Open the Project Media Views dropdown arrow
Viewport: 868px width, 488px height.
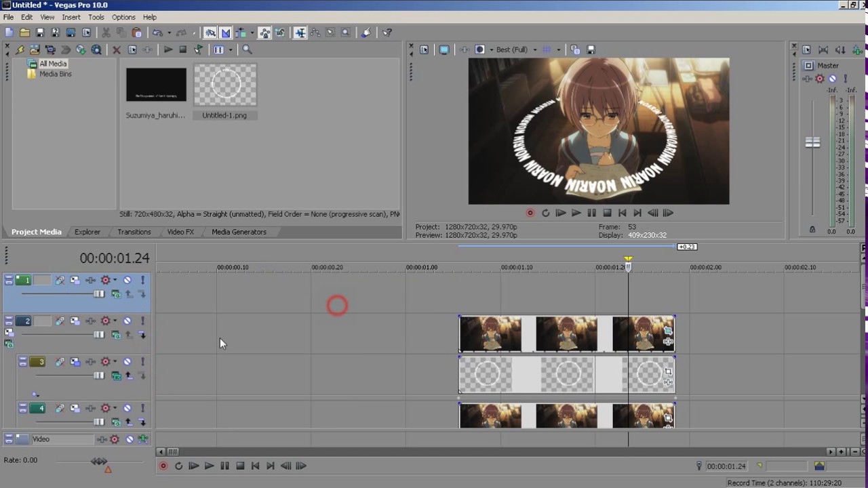click(x=230, y=49)
